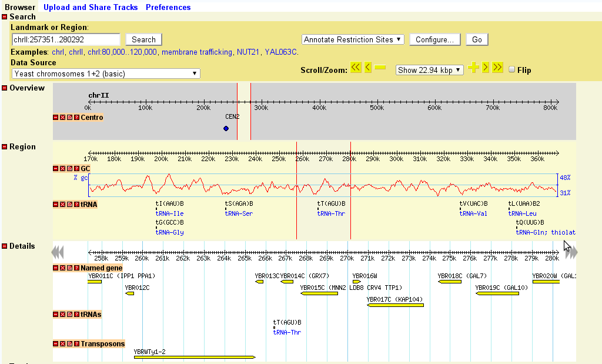Viewport: 602px width, 364px height.
Task: Collapse the Overview section
Action: 5,88
